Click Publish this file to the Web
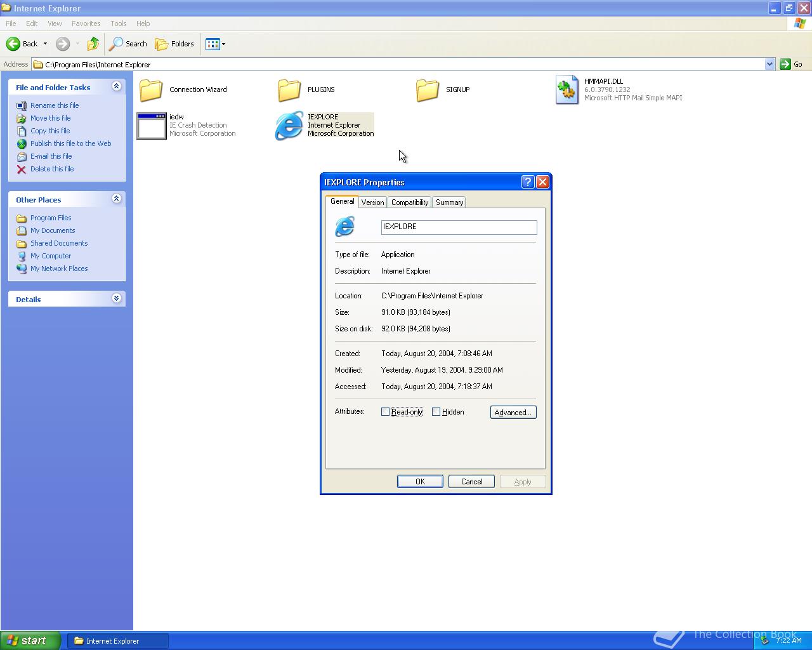Screen dimensions: 812x650 (70, 143)
